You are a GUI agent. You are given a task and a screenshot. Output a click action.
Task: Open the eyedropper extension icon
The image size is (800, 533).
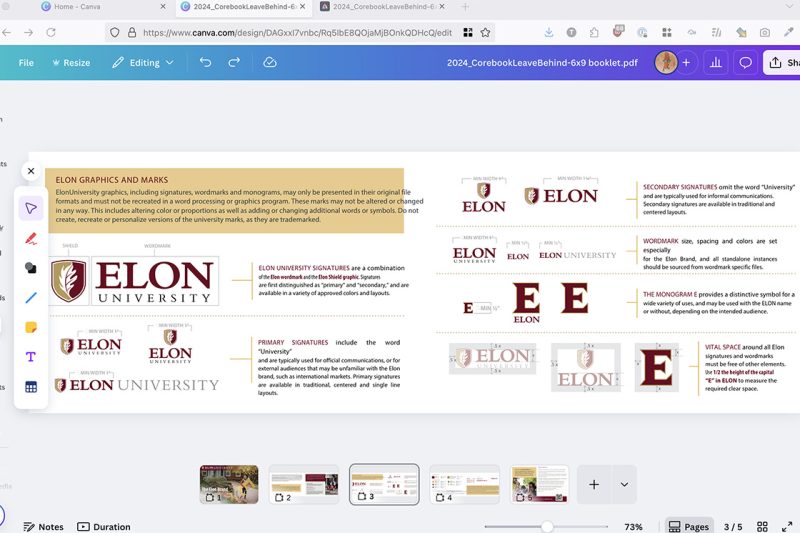coord(789,32)
